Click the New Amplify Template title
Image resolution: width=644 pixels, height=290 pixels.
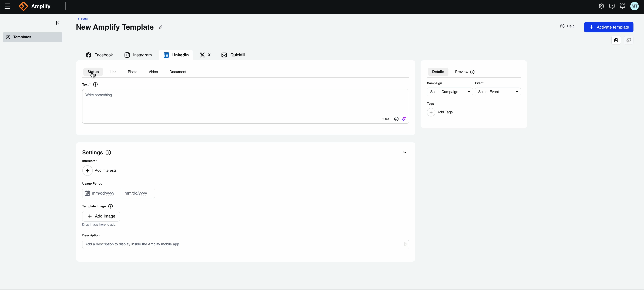115,27
